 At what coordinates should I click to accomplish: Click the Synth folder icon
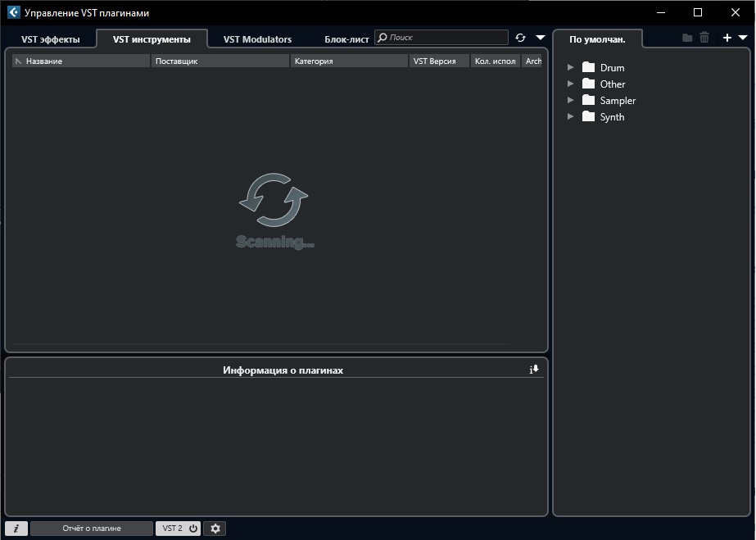[x=588, y=116]
